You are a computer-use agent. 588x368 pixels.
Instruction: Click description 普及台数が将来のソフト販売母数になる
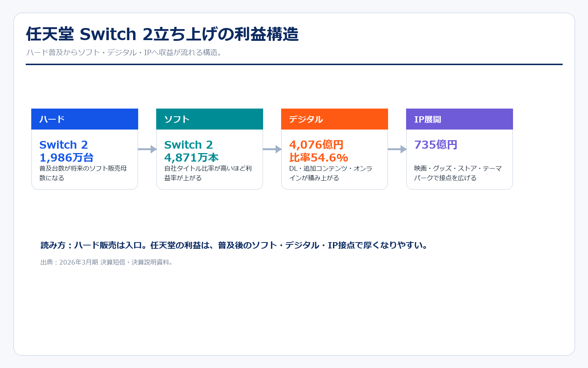tap(83, 173)
